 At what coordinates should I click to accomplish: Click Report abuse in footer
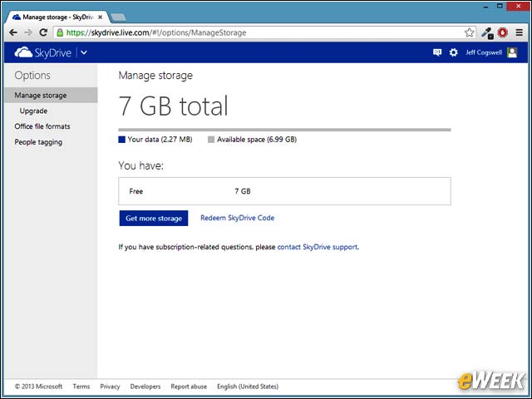coord(189,387)
